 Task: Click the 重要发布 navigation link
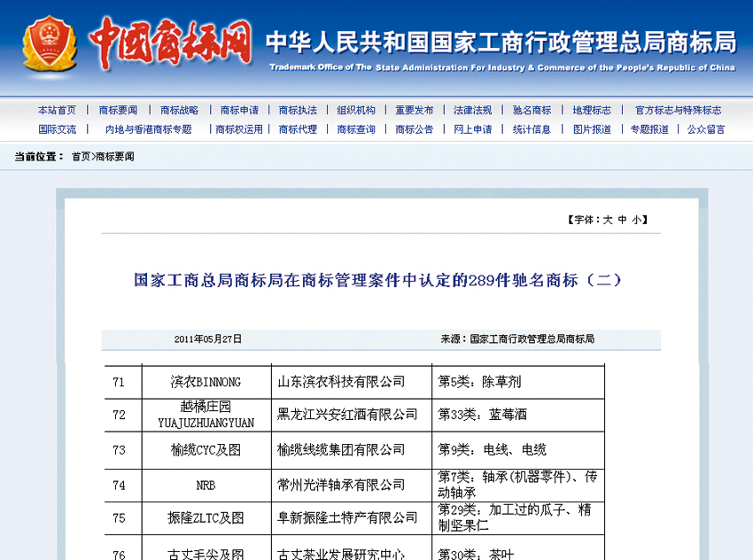[415, 110]
